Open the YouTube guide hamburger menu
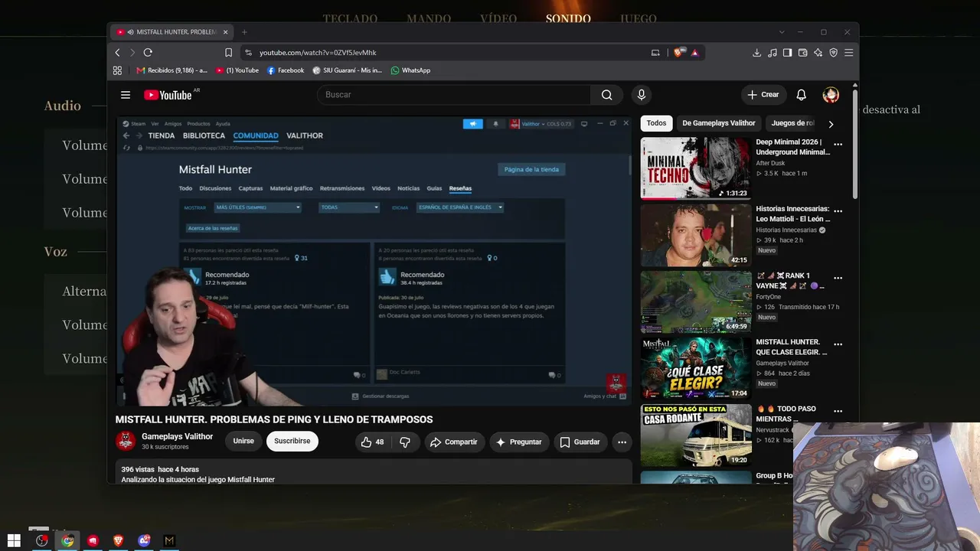The width and height of the screenshot is (980, 551). pyautogui.click(x=126, y=95)
